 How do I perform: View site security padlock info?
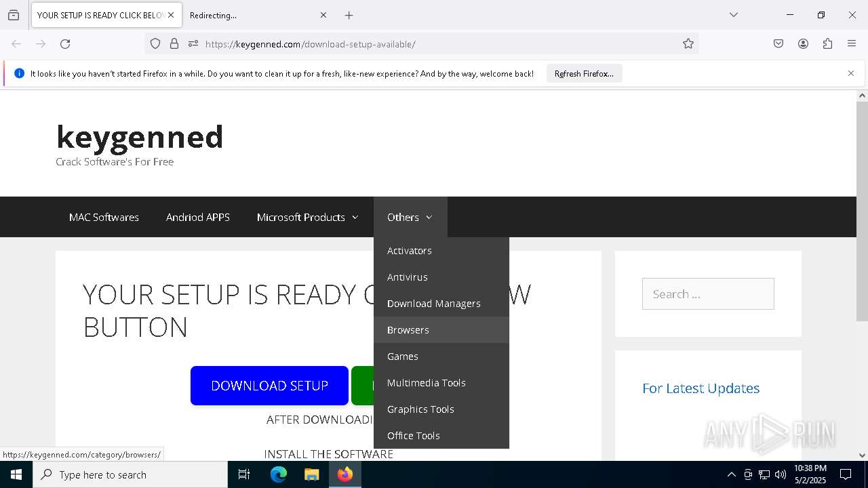tap(174, 44)
